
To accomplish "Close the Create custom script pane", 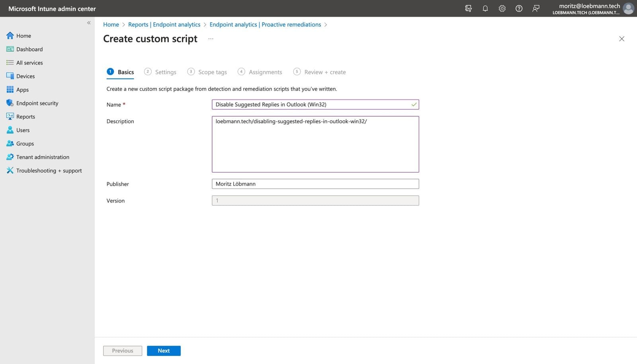I will point(621,39).
